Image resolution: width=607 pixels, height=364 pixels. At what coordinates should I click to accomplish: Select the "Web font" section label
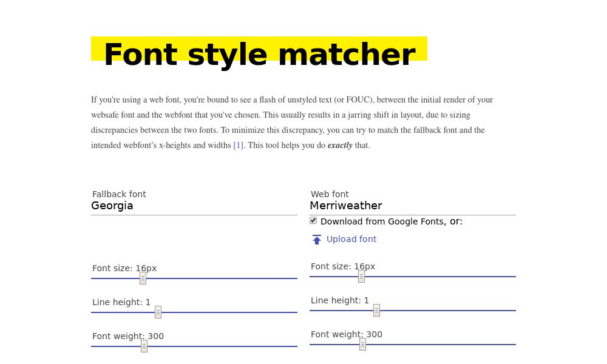(x=330, y=194)
